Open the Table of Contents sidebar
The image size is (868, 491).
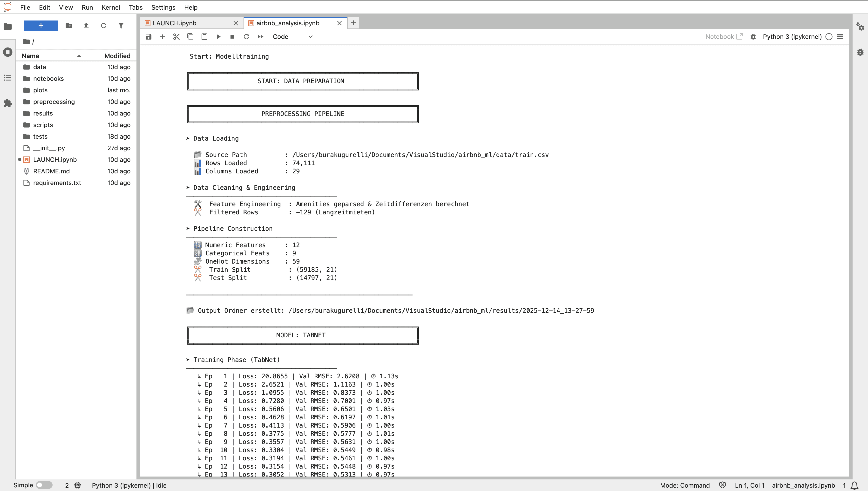(x=8, y=78)
